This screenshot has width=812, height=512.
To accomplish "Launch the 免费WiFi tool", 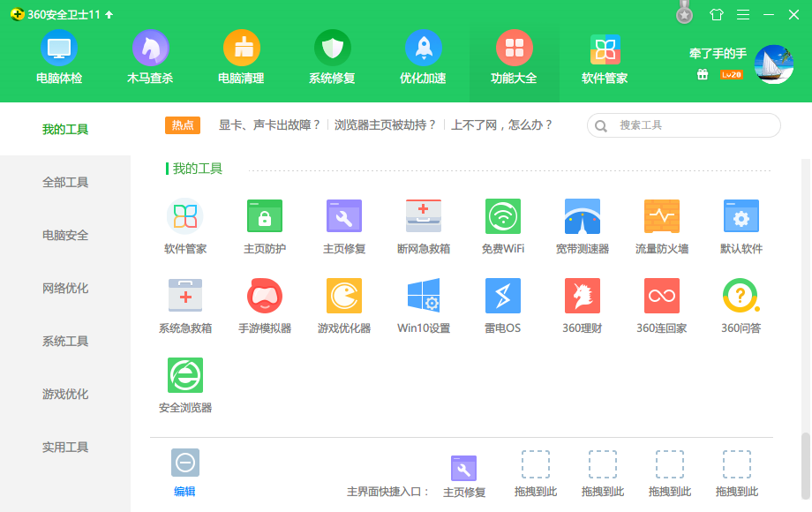I will click(x=503, y=226).
